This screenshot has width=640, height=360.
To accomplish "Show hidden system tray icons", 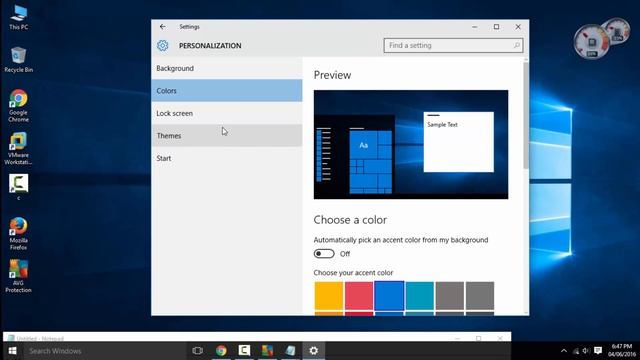I will (x=564, y=351).
